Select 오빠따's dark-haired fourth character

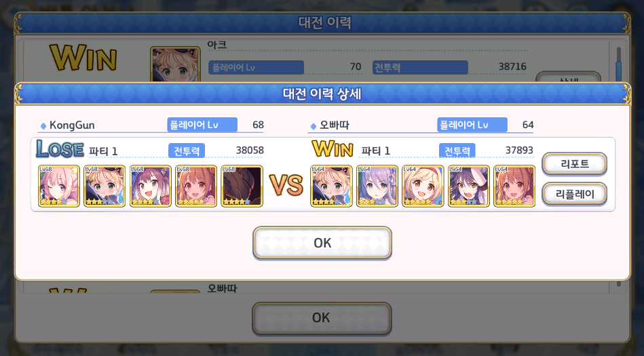[469, 186]
